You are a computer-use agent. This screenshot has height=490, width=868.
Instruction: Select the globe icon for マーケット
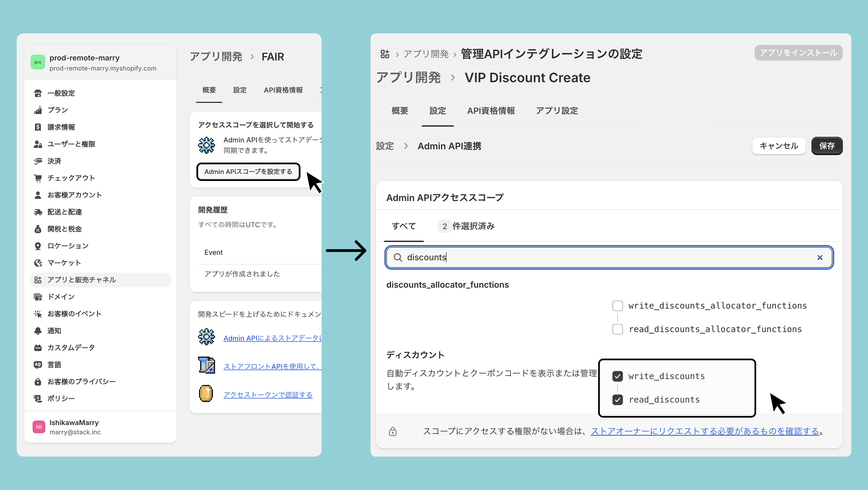click(38, 263)
